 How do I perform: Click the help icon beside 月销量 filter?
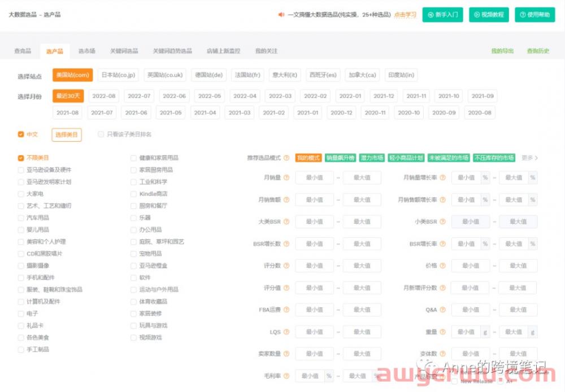[286, 177]
